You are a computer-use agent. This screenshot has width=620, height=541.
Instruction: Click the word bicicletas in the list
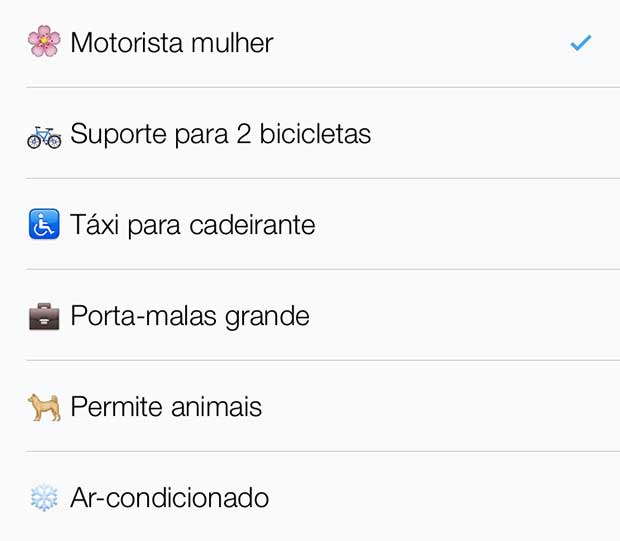(315, 133)
